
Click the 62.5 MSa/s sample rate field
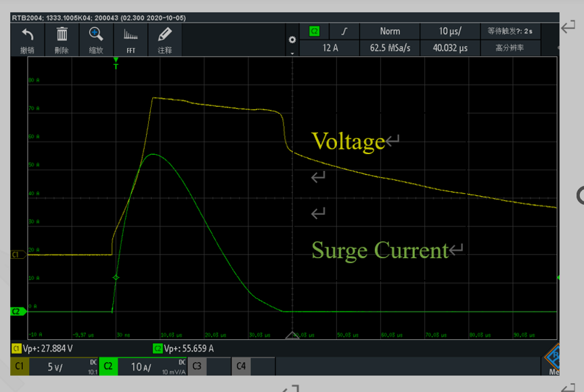coord(390,48)
